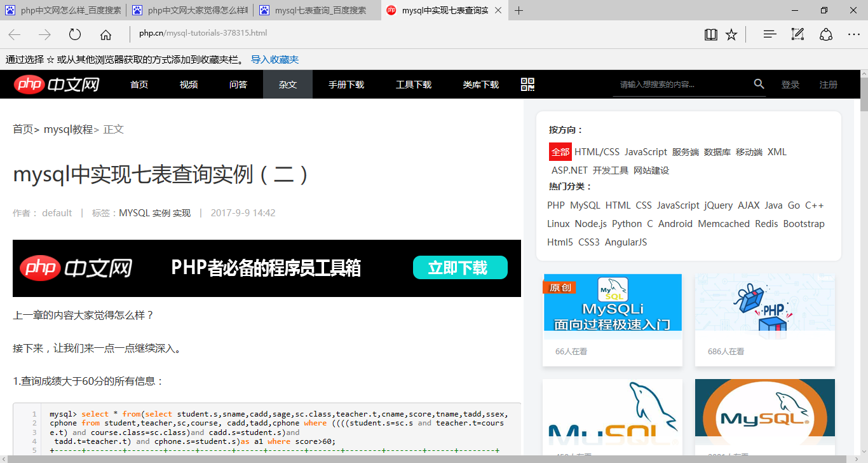Open the Memcached hot category
The image size is (868, 463).
pyautogui.click(x=724, y=224)
